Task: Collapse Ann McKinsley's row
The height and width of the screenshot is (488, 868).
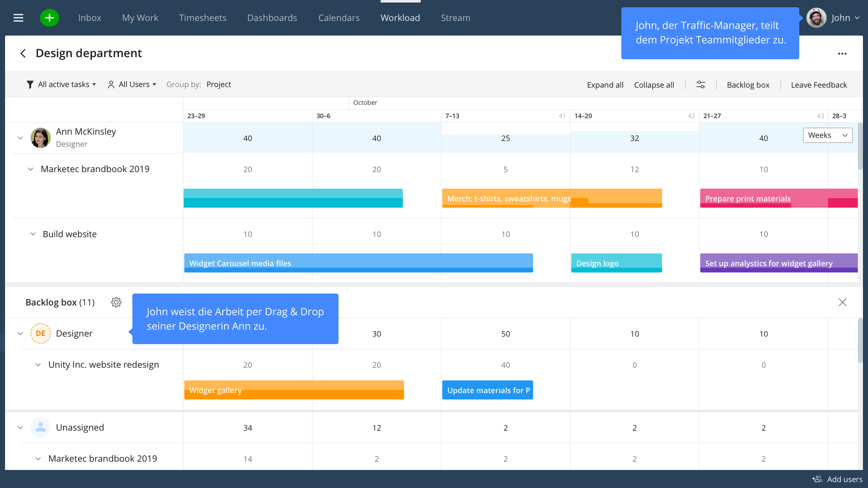Action: [x=20, y=138]
